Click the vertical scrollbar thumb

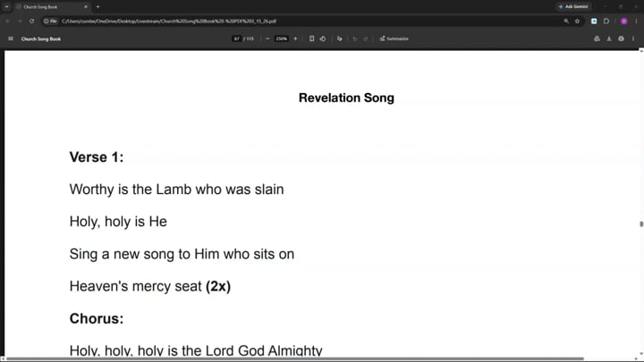pyautogui.click(x=641, y=223)
